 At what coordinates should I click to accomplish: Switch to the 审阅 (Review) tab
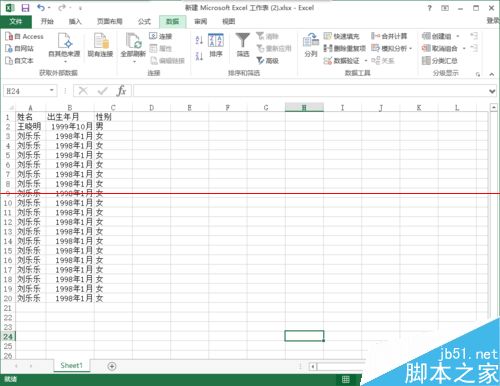click(200, 22)
